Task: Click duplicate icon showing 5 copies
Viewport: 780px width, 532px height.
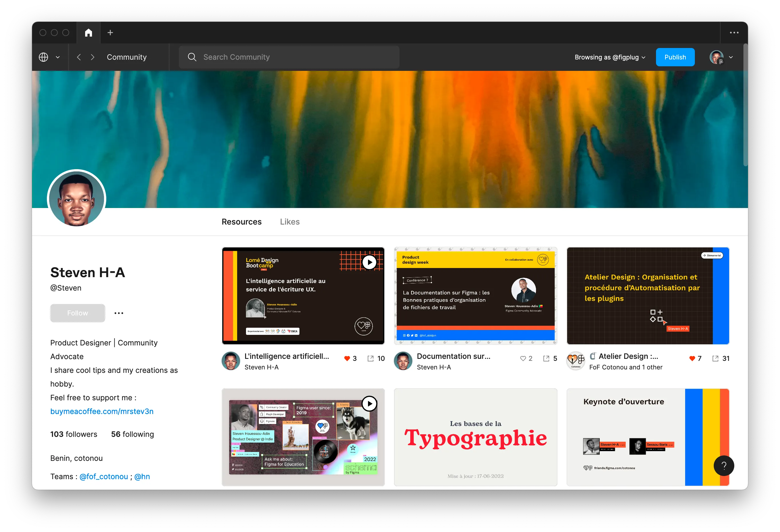Action: [546, 359]
